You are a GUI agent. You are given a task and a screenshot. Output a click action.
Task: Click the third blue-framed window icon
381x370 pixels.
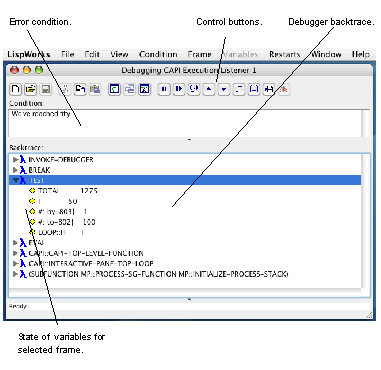[x=145, y=89]
